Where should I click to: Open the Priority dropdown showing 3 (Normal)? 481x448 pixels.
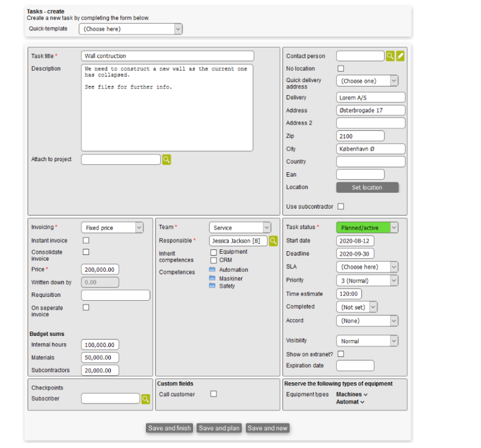367,281
